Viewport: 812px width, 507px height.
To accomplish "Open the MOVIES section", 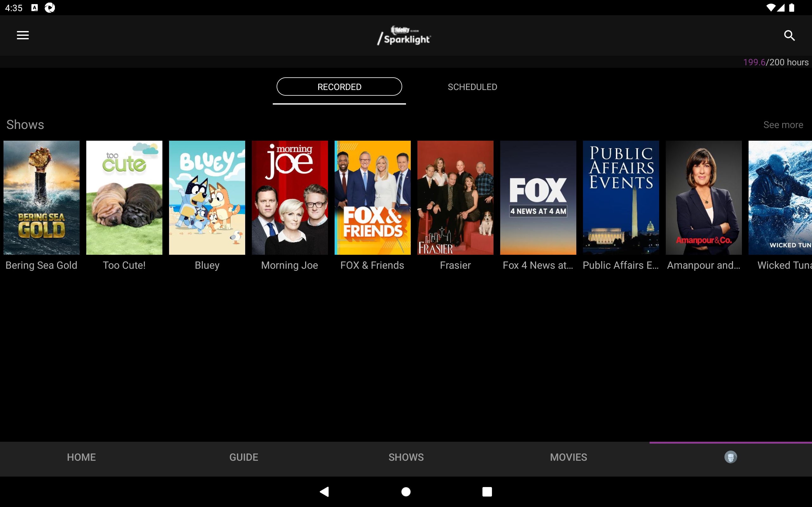I will (x=568, y=457).
